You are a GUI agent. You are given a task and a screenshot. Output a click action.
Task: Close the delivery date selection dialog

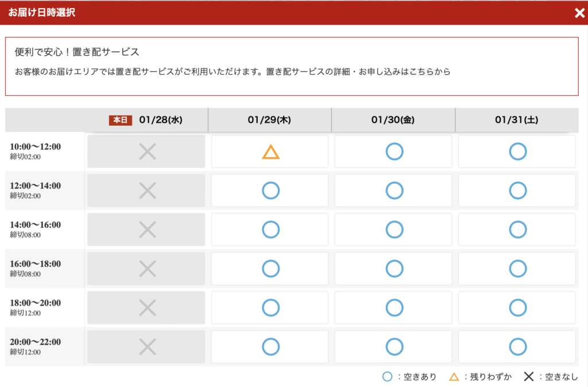click(x=579, y=13)
